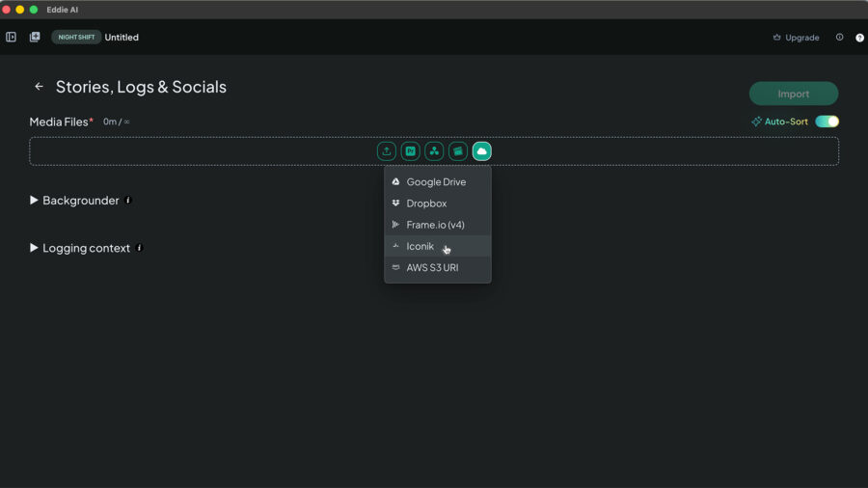The image size is (868, 488).
Task: Click the Final Cut clapperboard icon
Action: (458, 151)
